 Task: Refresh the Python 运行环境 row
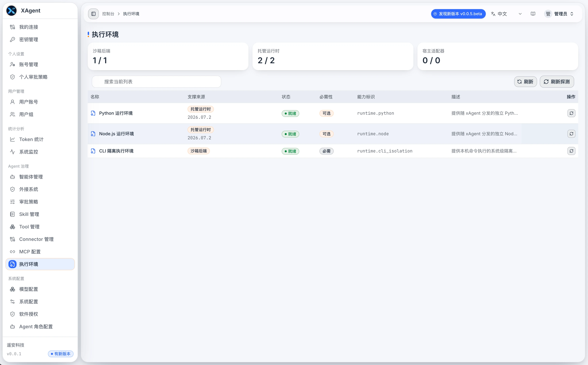point(571,113)
